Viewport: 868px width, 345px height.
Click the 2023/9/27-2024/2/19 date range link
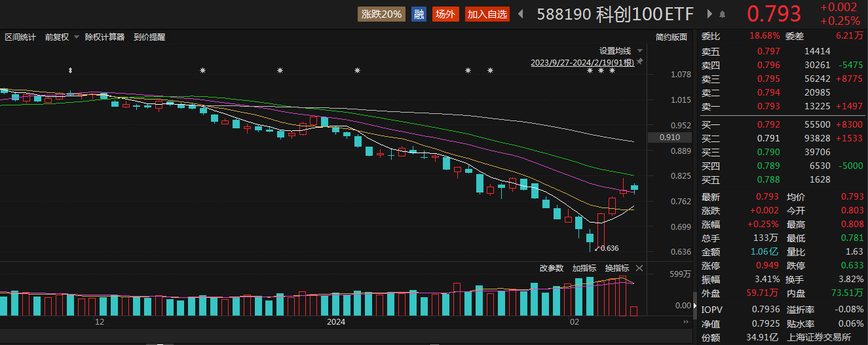coord(582,62)
